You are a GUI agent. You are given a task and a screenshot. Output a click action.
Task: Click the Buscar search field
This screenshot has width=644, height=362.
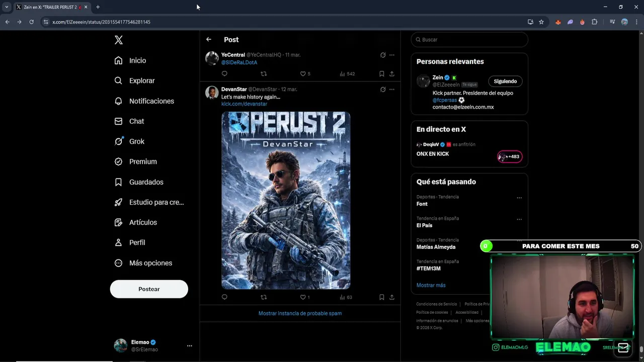click(x=469, y=40)
